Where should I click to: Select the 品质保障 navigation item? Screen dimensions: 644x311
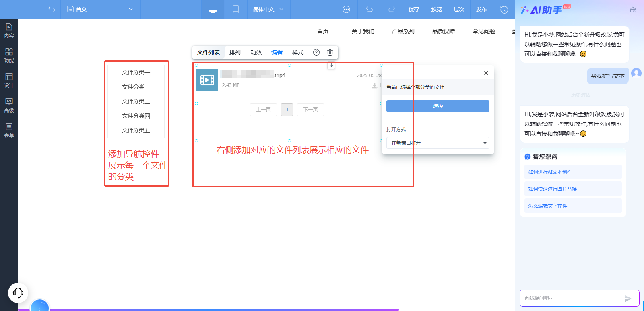pos(444,31)
